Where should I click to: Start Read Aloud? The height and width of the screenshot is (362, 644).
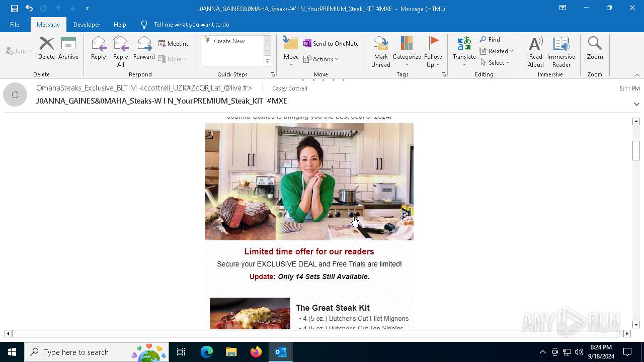tap(535, 52)
